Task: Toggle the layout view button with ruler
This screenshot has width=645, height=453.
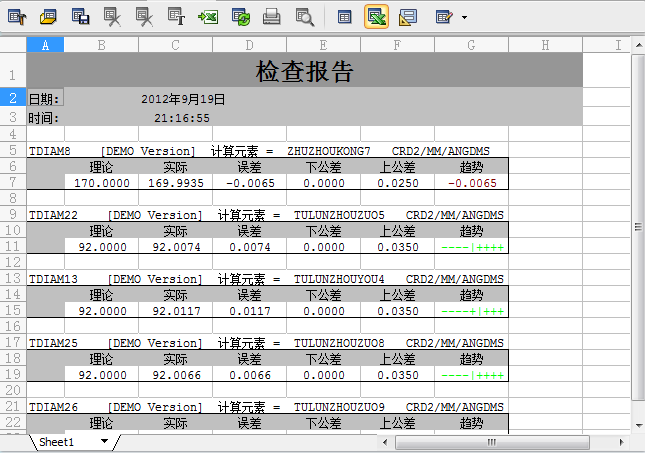Action: 408,17
